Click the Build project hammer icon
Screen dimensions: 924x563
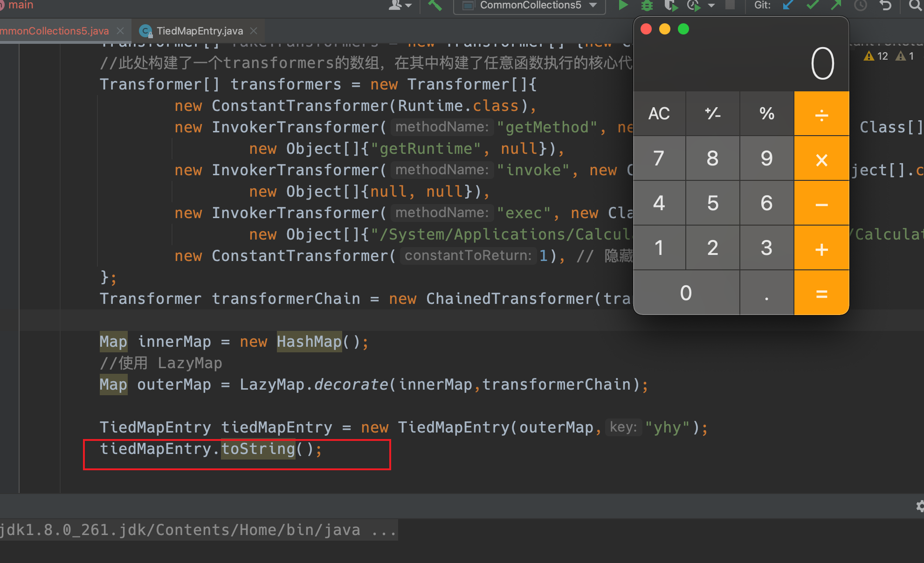click(434, 5)
